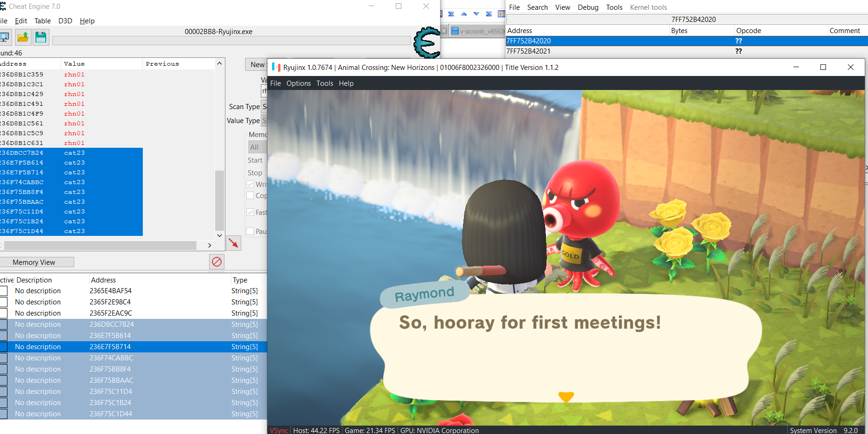
Task: Click the scan results scroll down arrow
Action: point(219,235)
